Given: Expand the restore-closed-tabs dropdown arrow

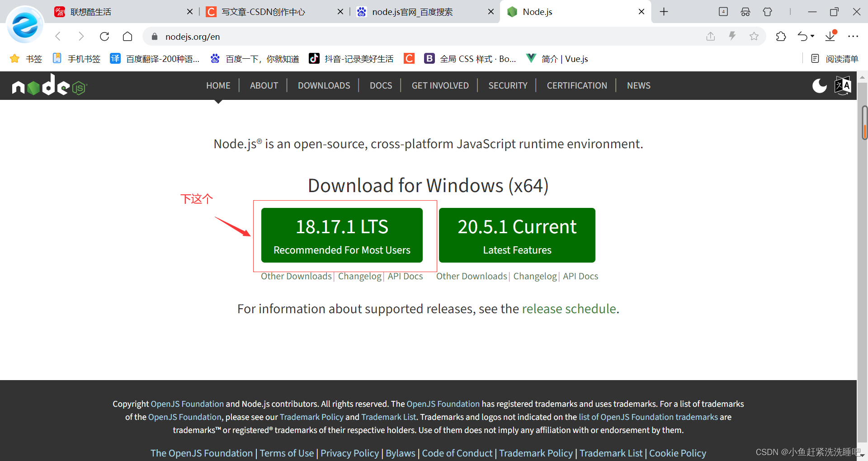Looking at the screenshot, I should click(812, 37).
